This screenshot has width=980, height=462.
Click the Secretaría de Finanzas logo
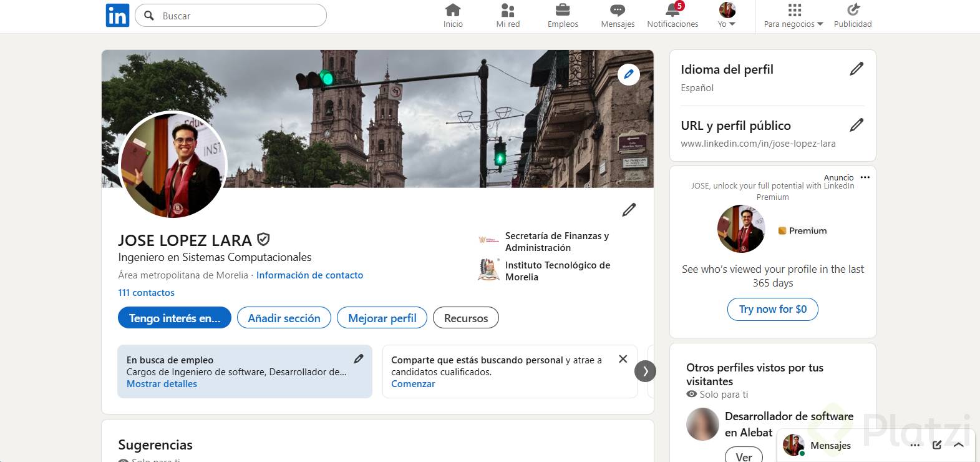(x=488, y=240)
